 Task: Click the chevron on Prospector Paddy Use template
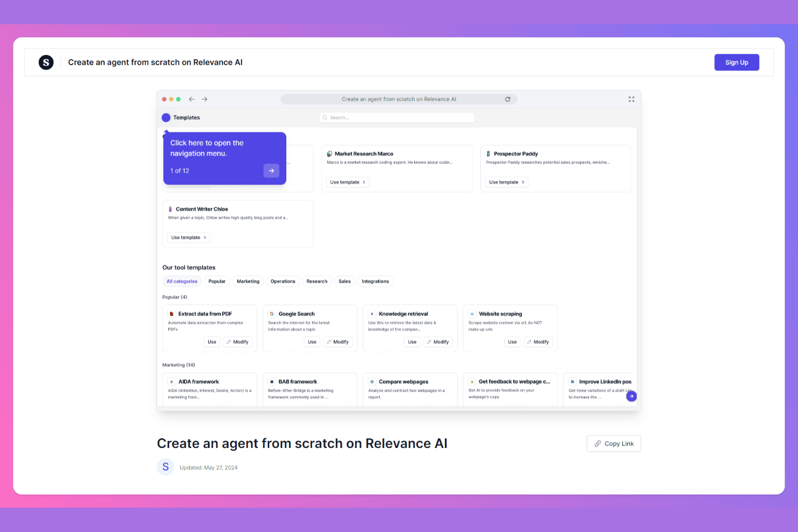click(x=523, y=182)
